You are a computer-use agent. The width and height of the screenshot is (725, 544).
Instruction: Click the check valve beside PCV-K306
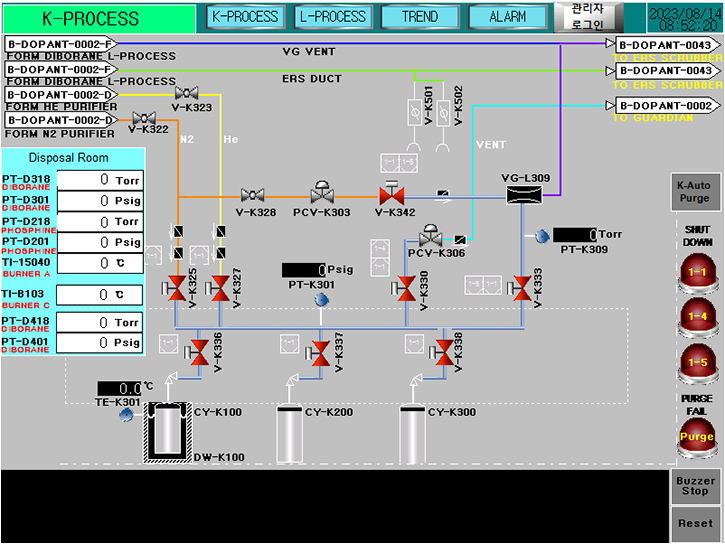pos(459,239)
